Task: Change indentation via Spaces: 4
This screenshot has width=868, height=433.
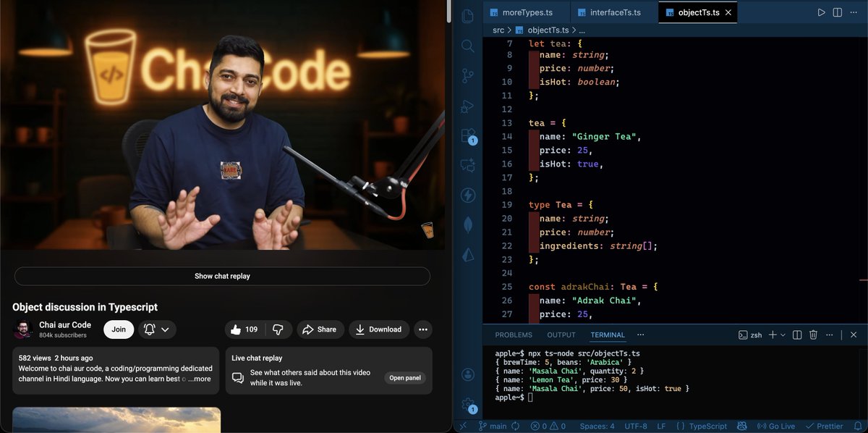Action: tap(597, 426)
